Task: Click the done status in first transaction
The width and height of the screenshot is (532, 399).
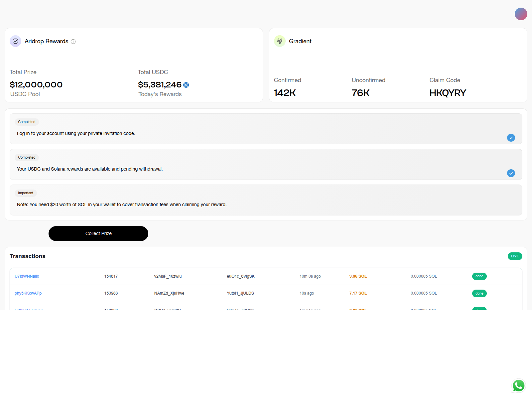Action: click(x=479, y=276)
